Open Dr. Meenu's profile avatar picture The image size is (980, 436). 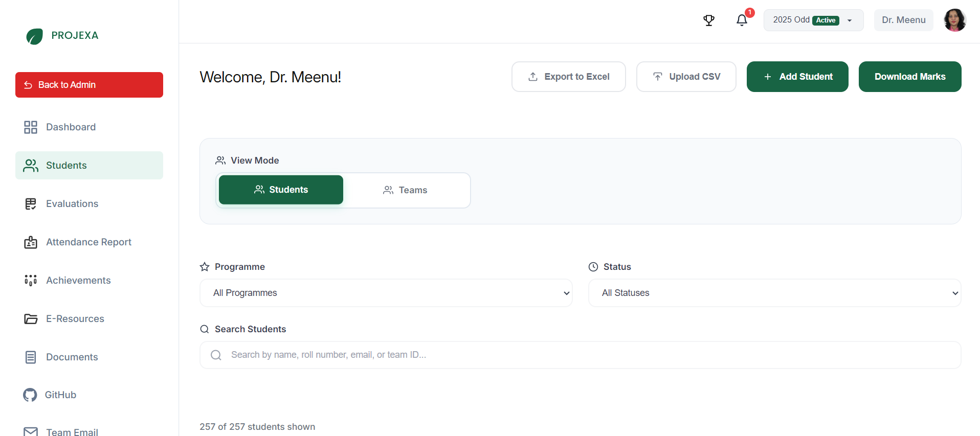[954, 20]
